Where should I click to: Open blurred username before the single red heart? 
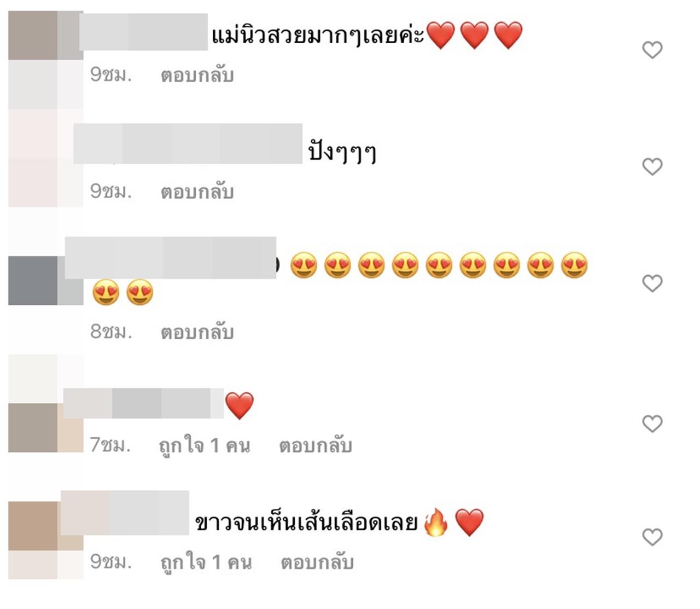click(x=144, y=403)
